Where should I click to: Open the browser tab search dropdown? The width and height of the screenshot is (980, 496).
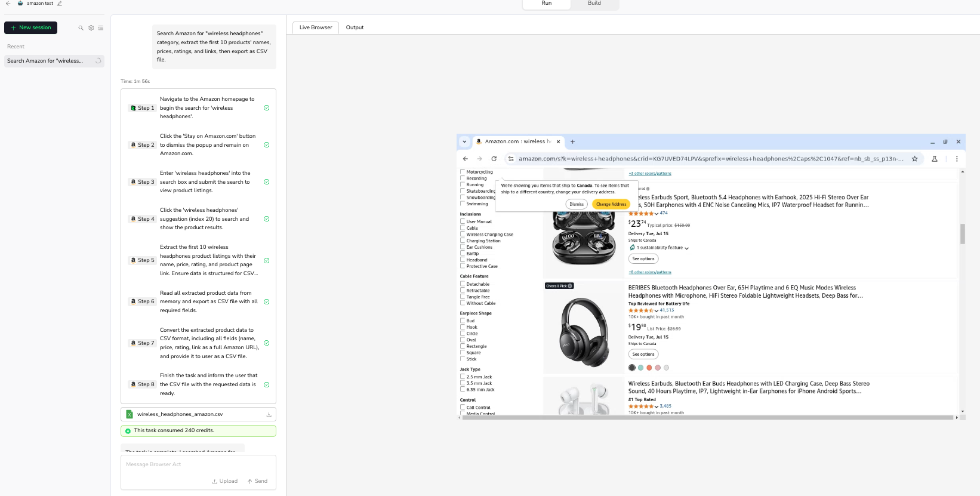point(464,142)
